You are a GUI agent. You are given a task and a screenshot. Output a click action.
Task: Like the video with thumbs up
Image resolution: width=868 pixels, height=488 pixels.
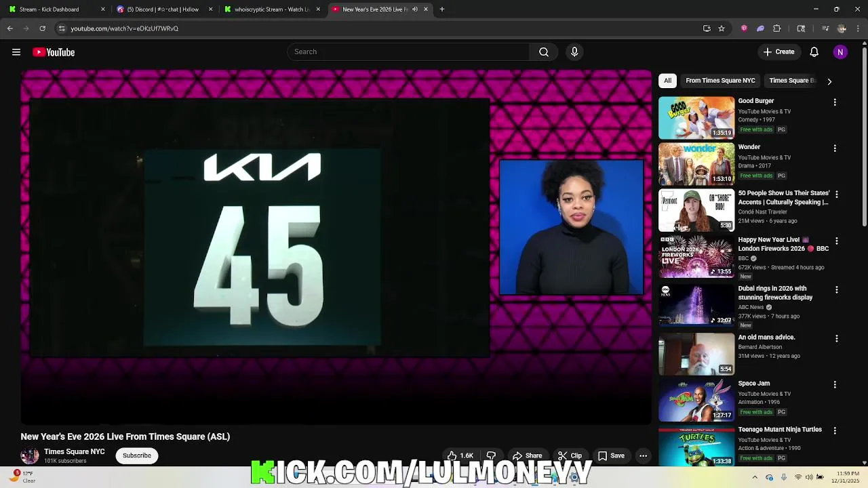460,455
